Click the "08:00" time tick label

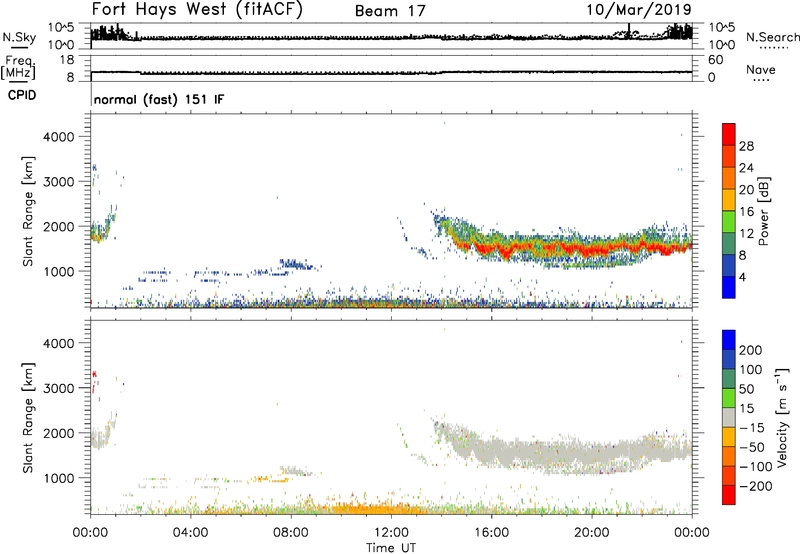(x=291, y=533)
